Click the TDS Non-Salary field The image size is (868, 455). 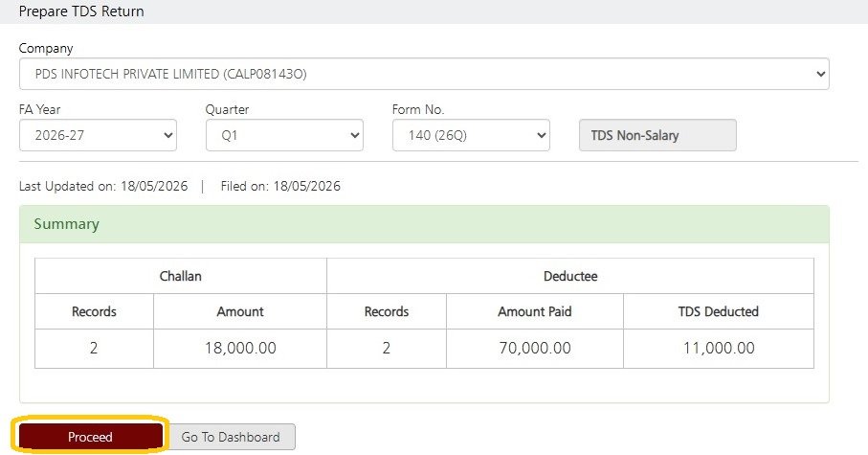pyautogui.click(x=657, y=135)
